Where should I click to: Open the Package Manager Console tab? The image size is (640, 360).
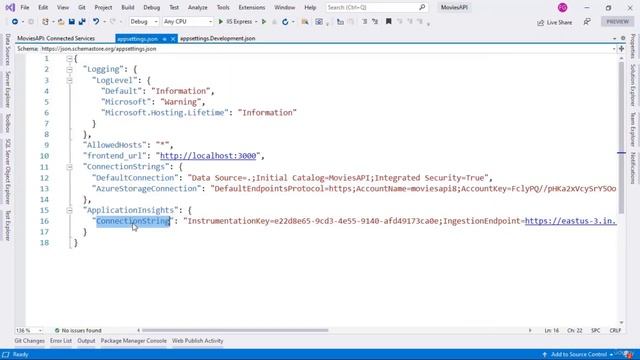tap(133, 341)
